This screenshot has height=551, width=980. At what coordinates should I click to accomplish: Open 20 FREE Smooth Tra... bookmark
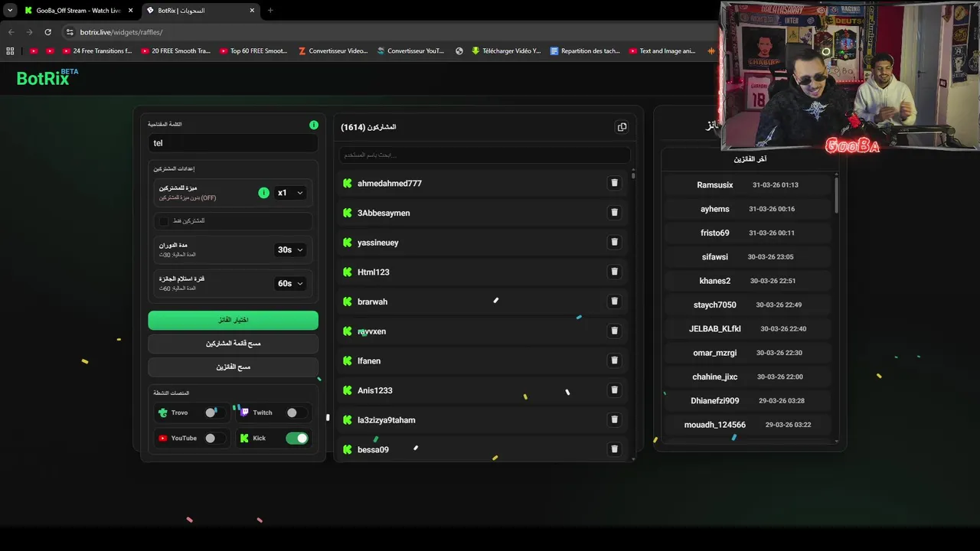(175, 51)
